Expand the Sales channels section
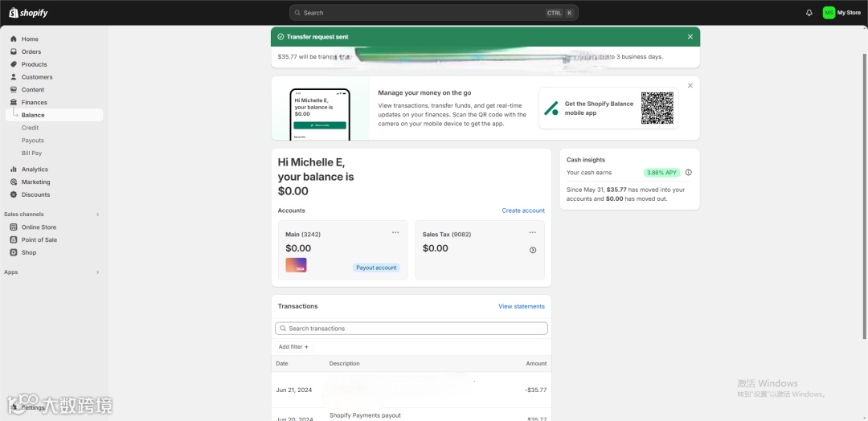Screen dimensions: 868x421 pos(97,214)
